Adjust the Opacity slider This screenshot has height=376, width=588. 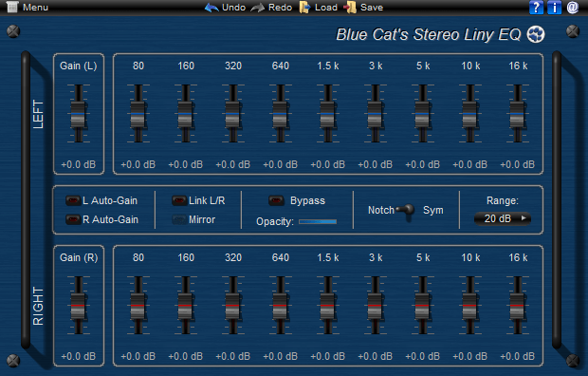click(x=318, y=221)
